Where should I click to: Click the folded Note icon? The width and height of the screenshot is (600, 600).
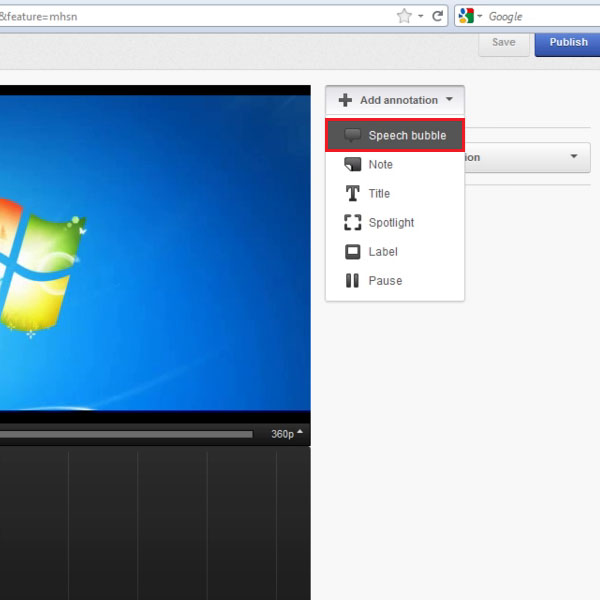click(352, 165)
